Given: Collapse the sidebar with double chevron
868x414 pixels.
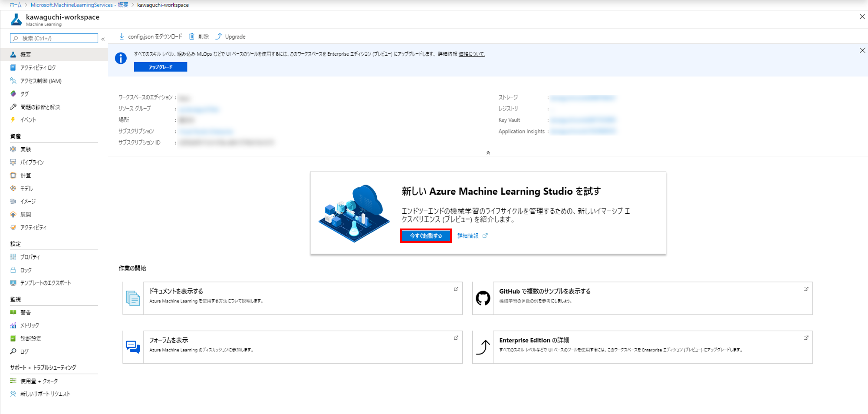Looking at the screenshot, I should pyautogui.click(x=103, y=39).
